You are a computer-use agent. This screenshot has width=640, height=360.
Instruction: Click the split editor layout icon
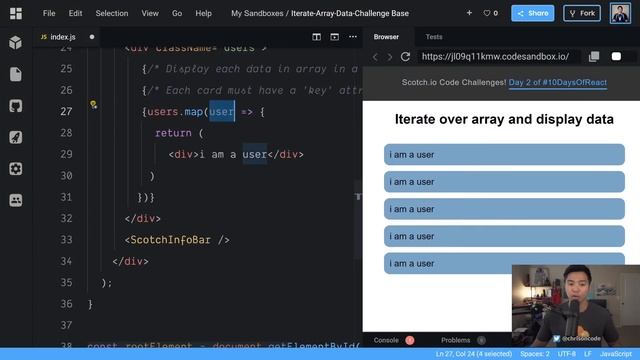[x=316, y=37]
